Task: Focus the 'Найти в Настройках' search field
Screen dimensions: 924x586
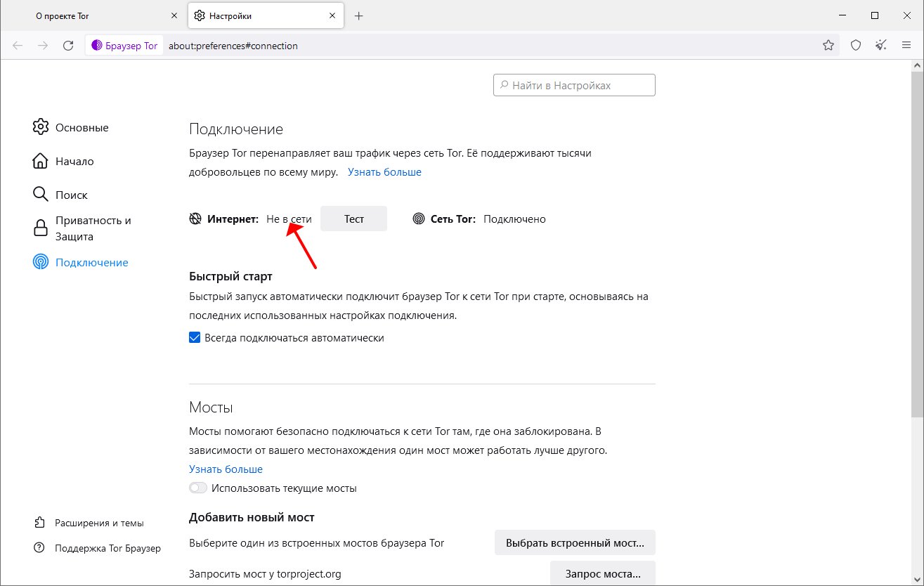Action: click(x=574, y=86)
